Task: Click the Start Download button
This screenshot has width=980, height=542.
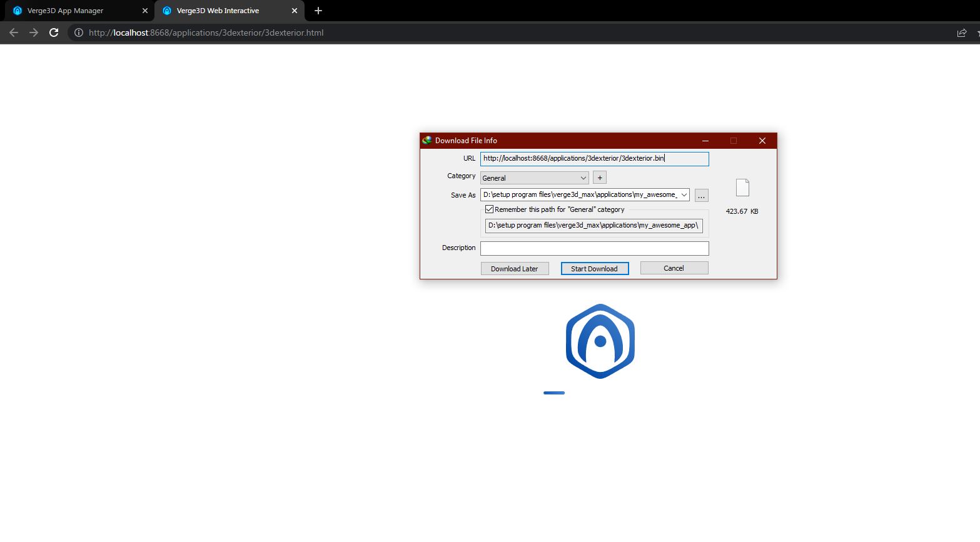Action: [x=595, y=269]
